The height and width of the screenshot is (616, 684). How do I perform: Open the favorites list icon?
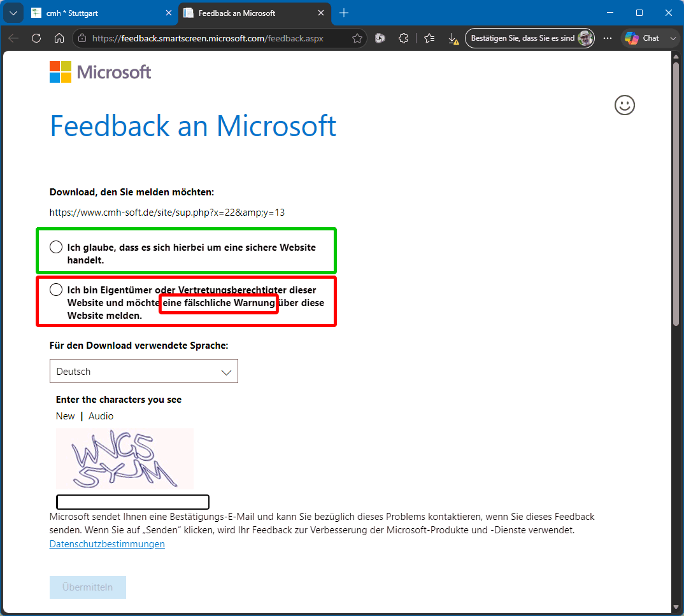coord(429,38)
